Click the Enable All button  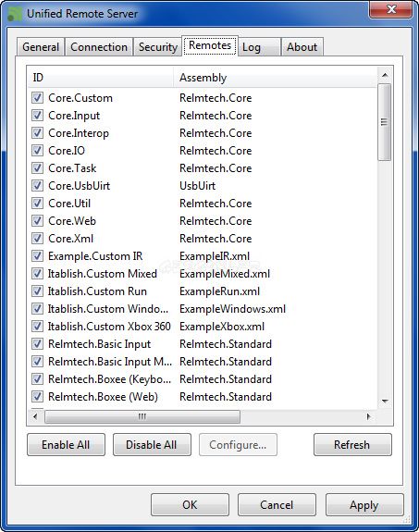pos(66,444)
